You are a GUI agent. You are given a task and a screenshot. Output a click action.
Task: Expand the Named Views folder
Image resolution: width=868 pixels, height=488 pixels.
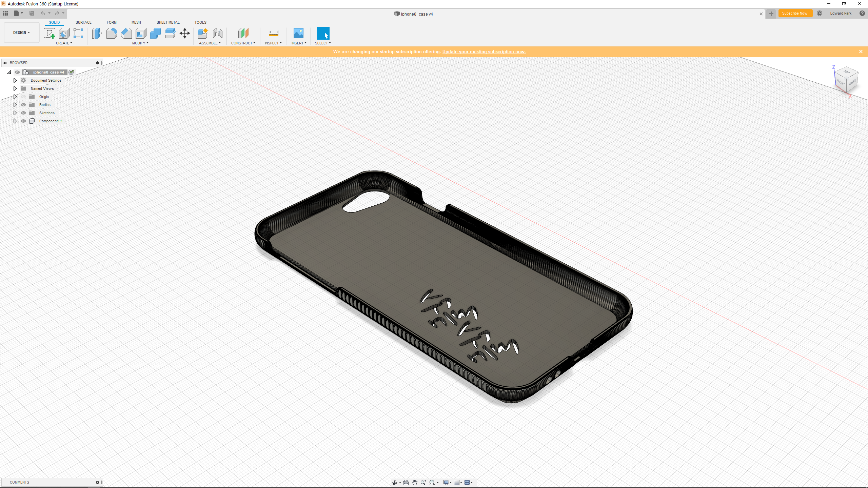point(15,88)
